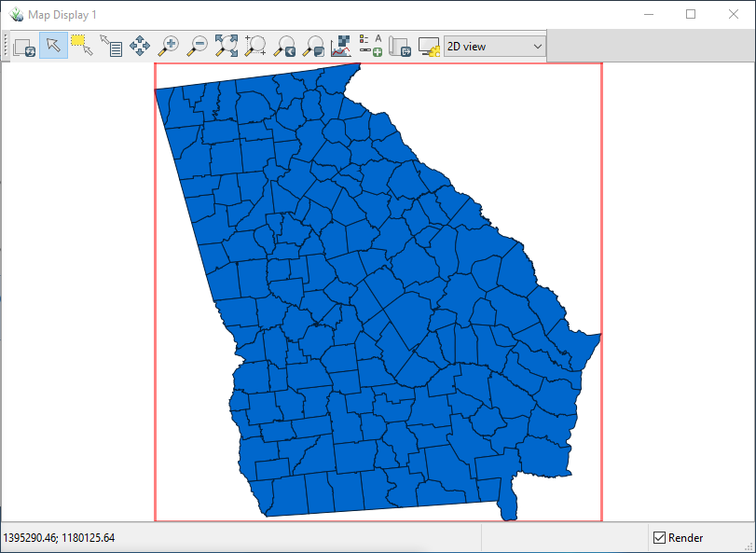Viewport: 756px width, 553px height.
Task: Activate the select-from-list tool
Action: tap(112, 45)
